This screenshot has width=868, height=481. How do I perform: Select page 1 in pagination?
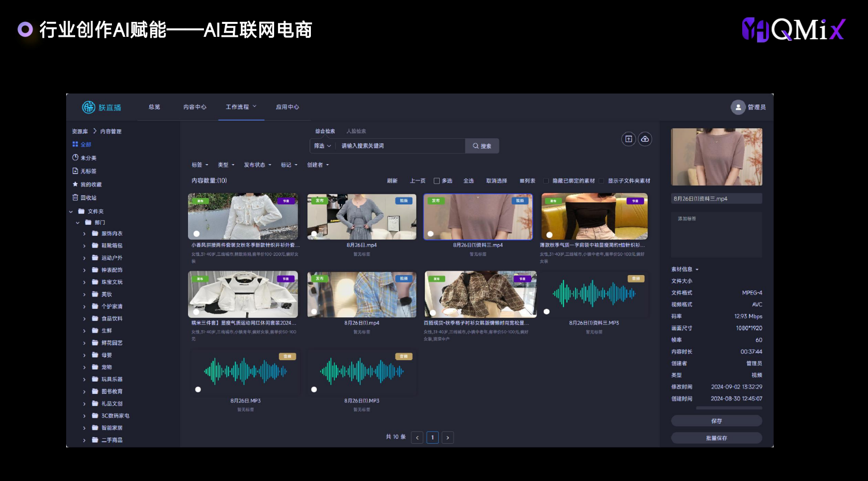[433, 438]
